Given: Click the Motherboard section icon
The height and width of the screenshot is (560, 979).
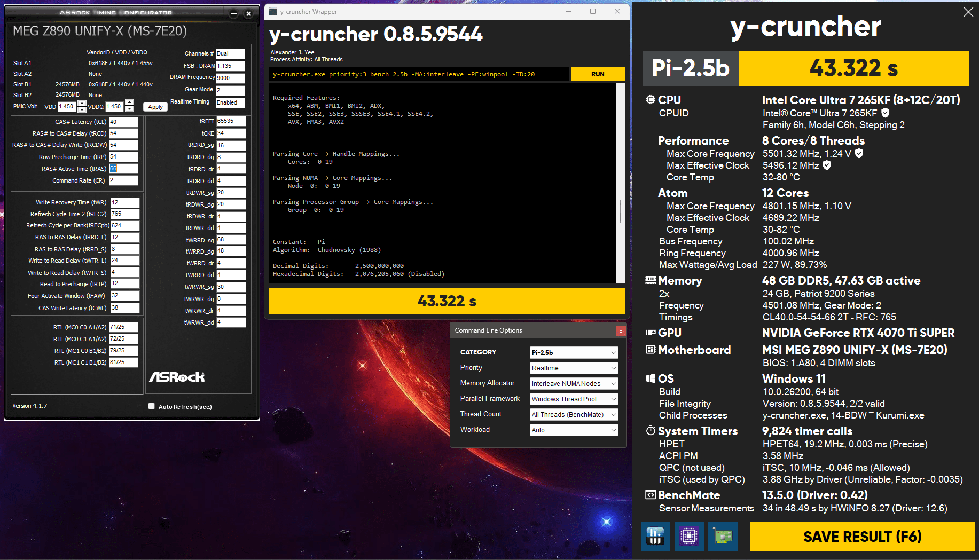Looking at the screenshot, I should pos(651,350).
